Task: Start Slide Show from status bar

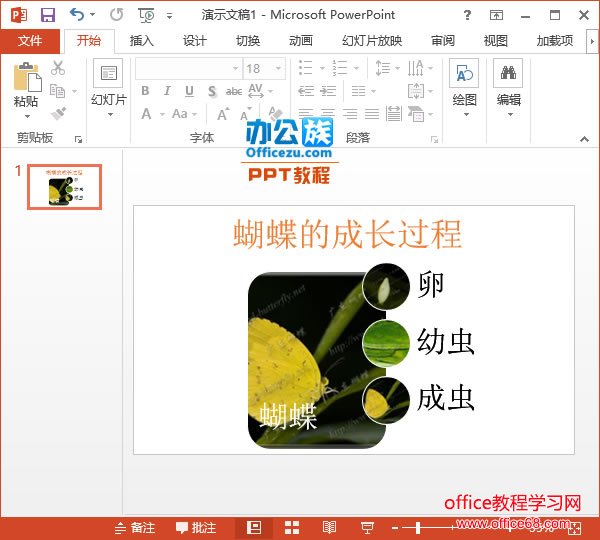Action: [x=367, y=528]
